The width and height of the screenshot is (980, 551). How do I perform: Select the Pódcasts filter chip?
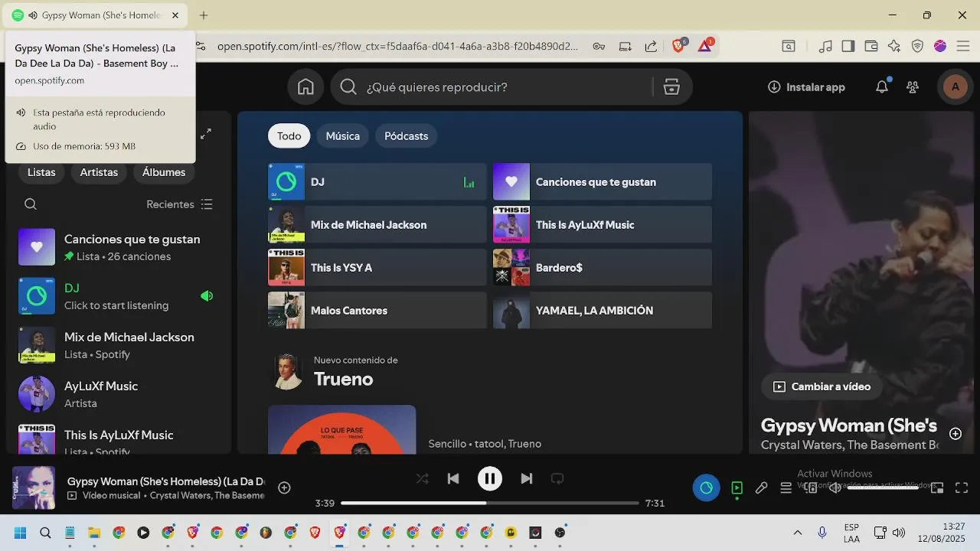tap(407, 136)
